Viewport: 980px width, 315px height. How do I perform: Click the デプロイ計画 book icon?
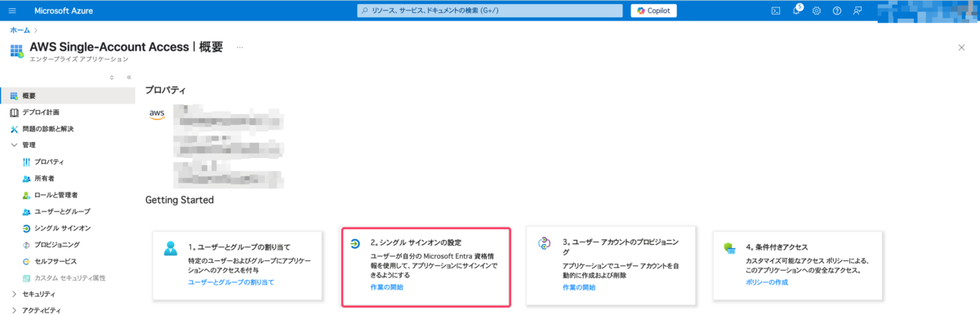pyautogui.click(x=14, y=112)
